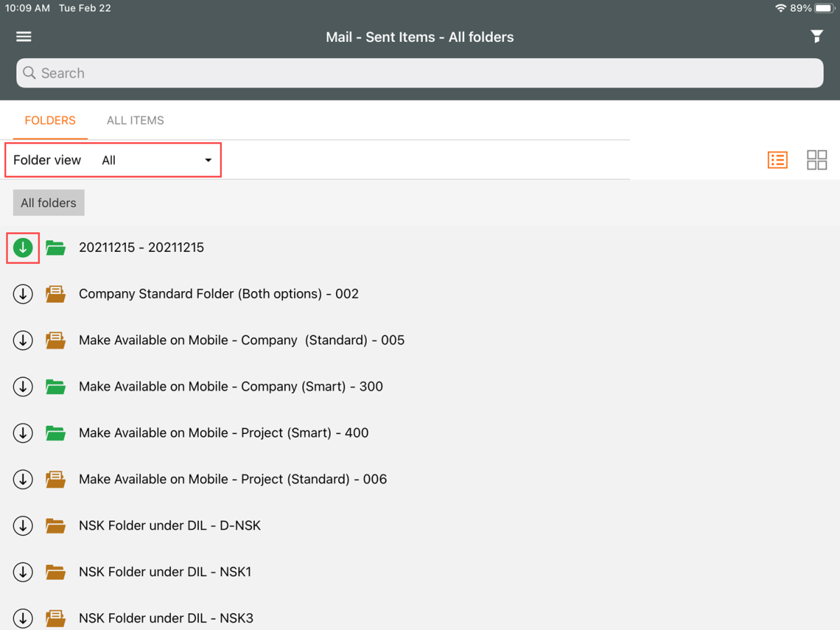Image resolution: width=840 pixels, height=630 pixels.
Task: Switch to grid view layout
Action: coord(816,160)
